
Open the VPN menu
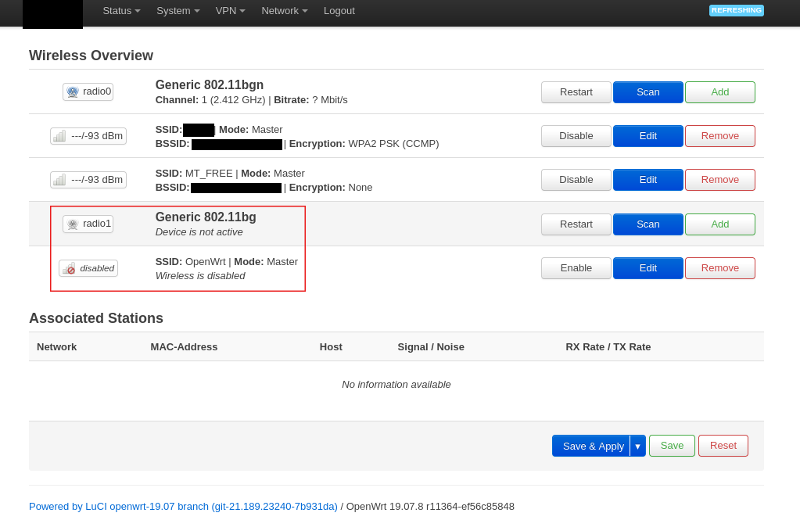(x=230, y=11)
